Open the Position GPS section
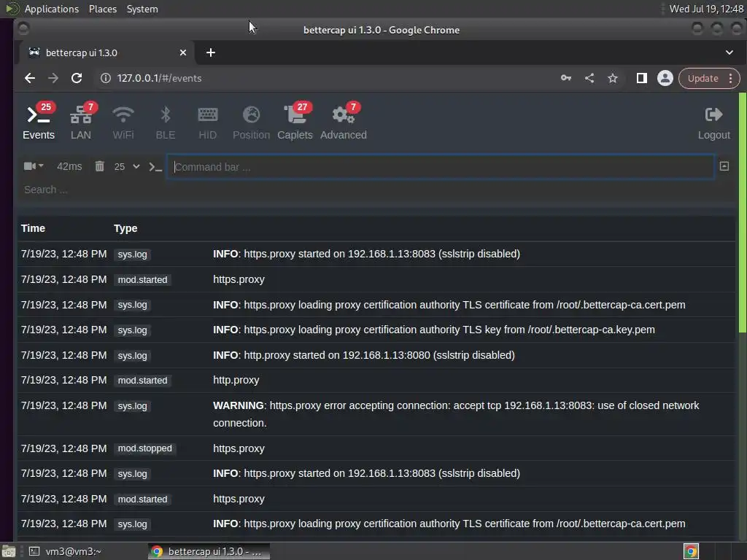This screenshot has height=560, width=747. (x=251, y=122)
